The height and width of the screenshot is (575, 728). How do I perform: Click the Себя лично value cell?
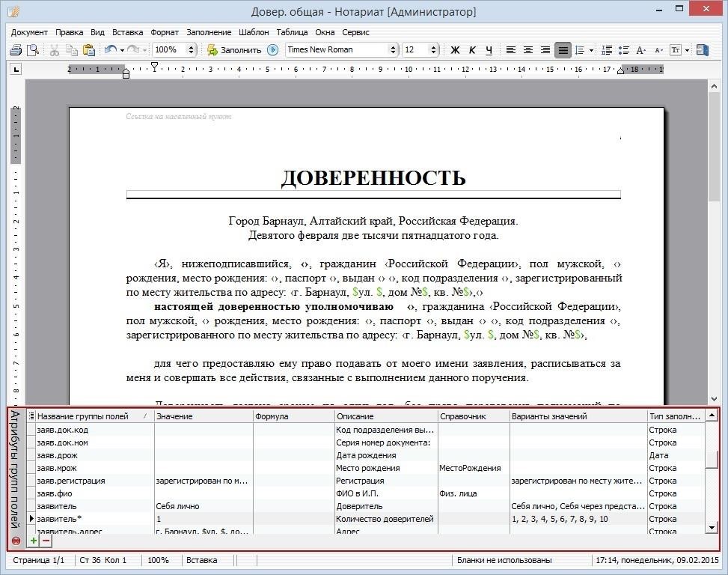pos(204,506)
